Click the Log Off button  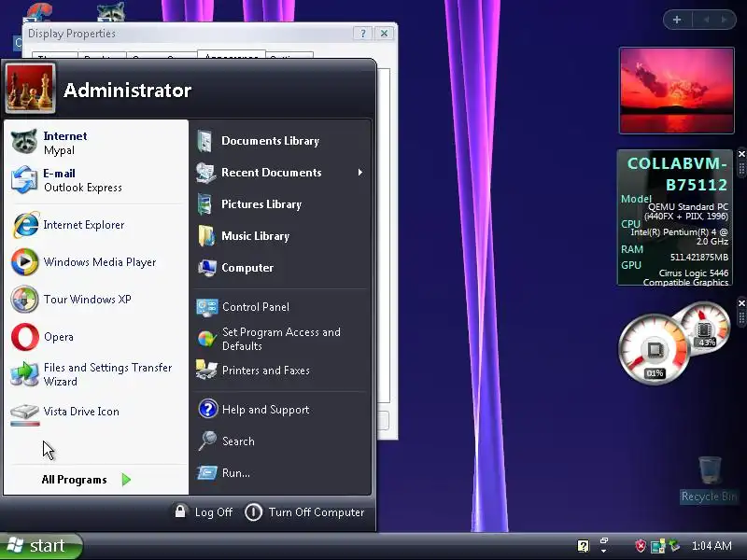(x=204, y=511)
